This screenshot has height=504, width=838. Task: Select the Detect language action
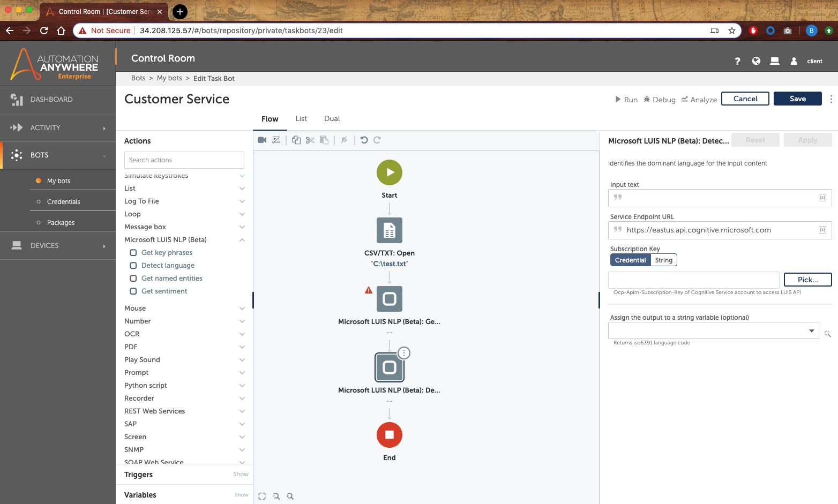[x=168, y=266]
